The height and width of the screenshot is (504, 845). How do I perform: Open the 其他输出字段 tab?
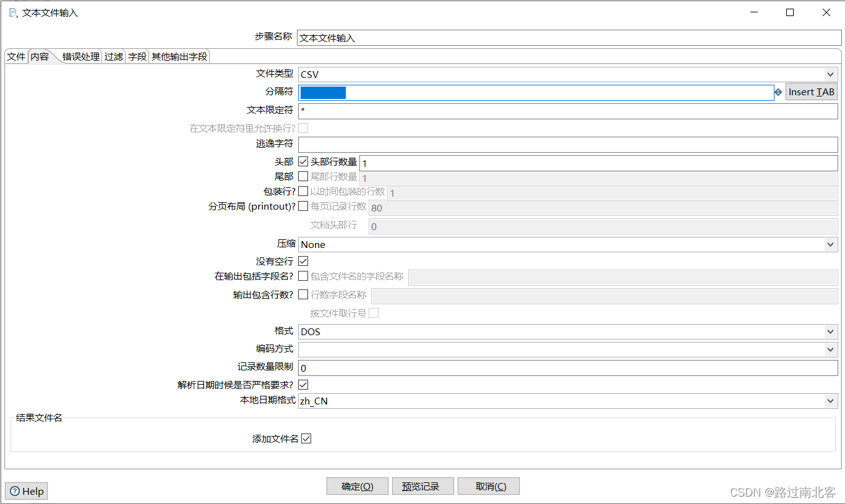179,56
